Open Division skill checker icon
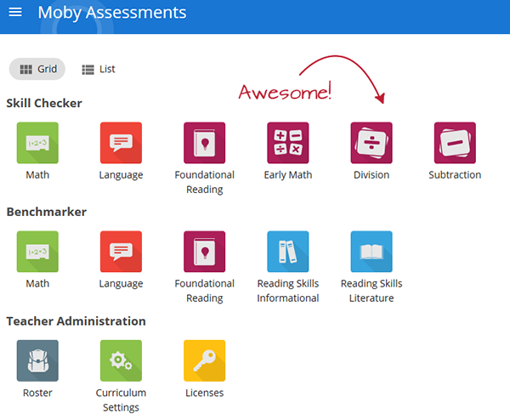 [371, 143]
